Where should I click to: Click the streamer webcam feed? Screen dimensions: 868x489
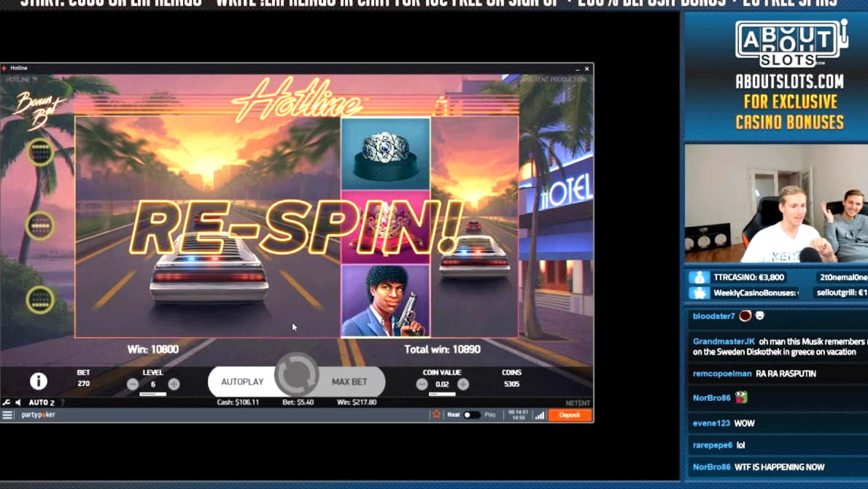click(x=776, y=203)
